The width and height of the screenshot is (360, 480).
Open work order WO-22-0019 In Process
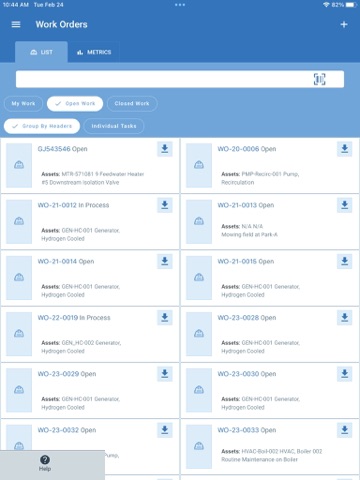click(74, 318)
